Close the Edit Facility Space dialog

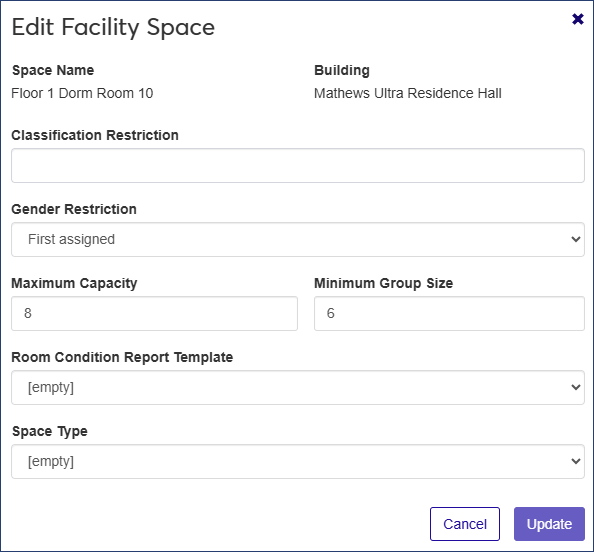(x=578, y=19)
